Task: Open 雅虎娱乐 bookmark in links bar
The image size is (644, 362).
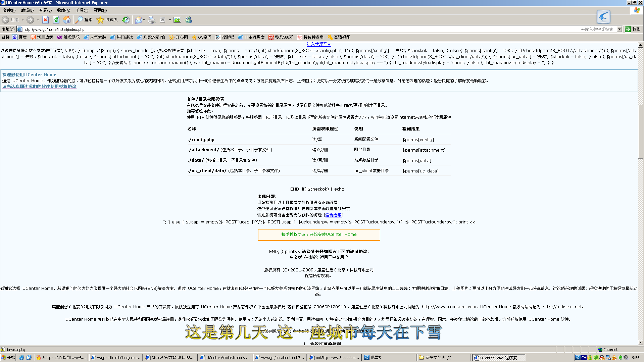Action: coord(68,37)
